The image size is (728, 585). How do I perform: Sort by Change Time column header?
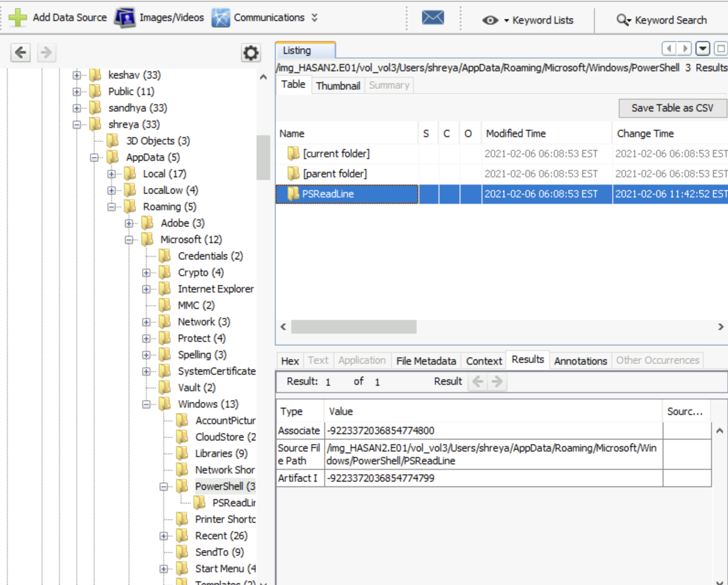(670, 133)
